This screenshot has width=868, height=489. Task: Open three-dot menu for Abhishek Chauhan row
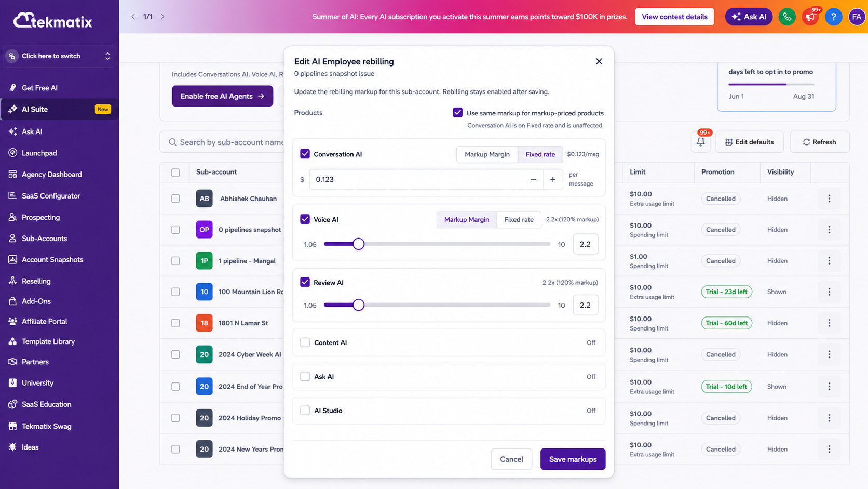point(829,199)
